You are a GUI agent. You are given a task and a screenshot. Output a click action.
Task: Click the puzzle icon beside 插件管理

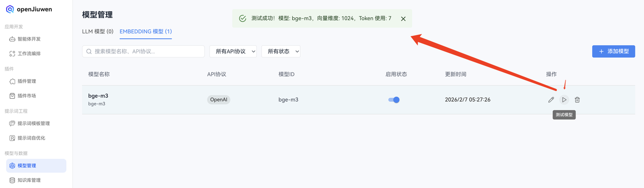(13, 81)
